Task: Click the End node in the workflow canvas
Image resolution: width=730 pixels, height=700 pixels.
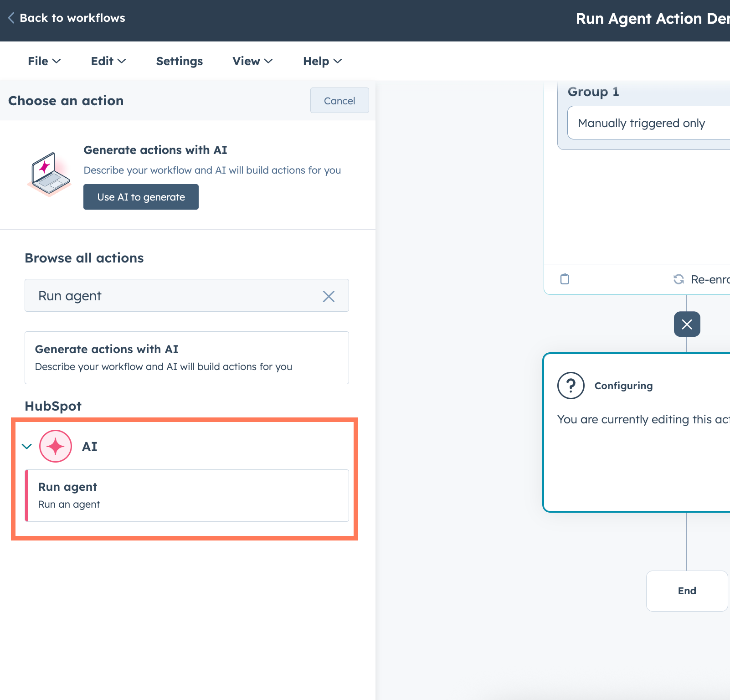Action: [x=687, y=591]
